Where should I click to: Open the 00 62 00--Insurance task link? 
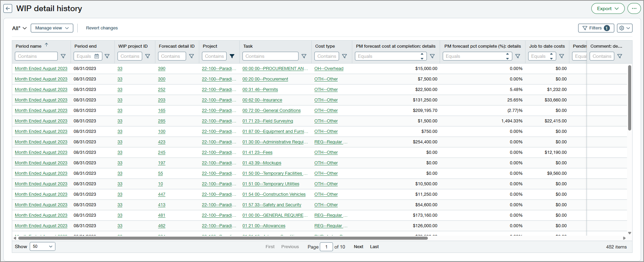[262, 100]
